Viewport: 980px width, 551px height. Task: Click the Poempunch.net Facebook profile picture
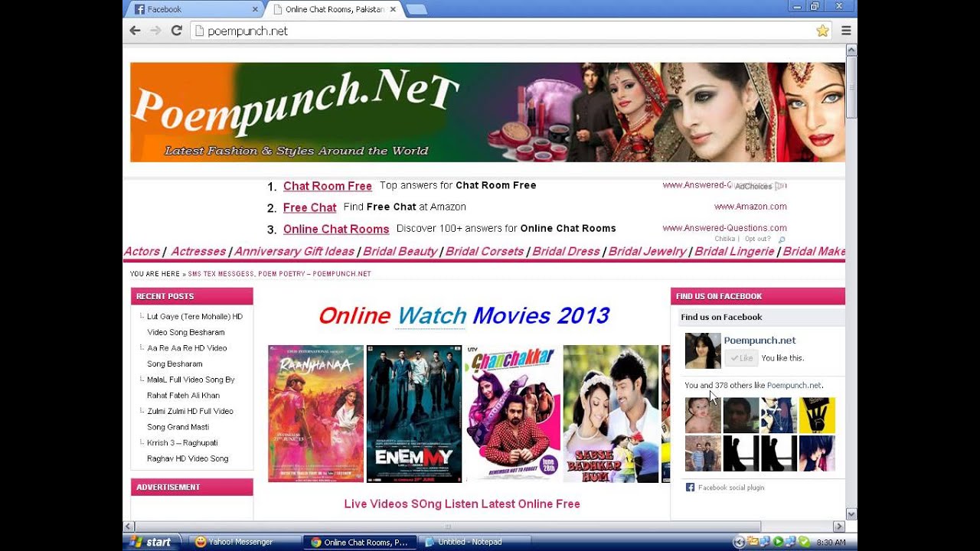(703, 350)
